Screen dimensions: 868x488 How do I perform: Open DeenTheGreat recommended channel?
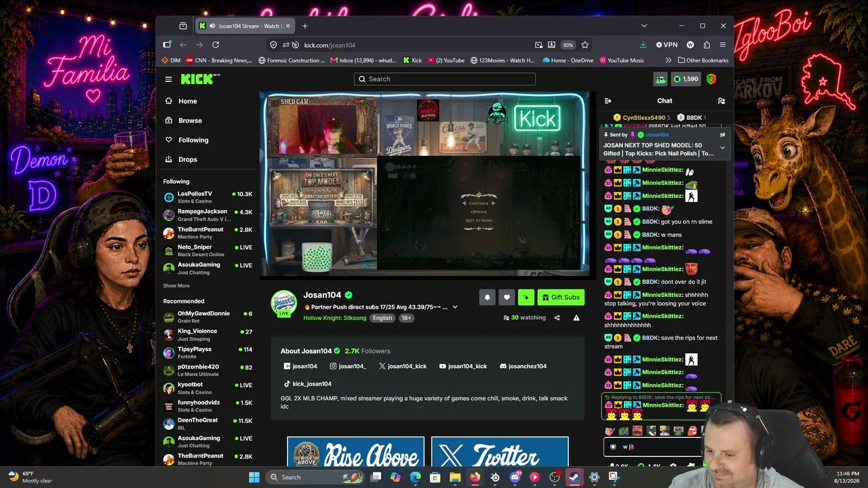208,424
